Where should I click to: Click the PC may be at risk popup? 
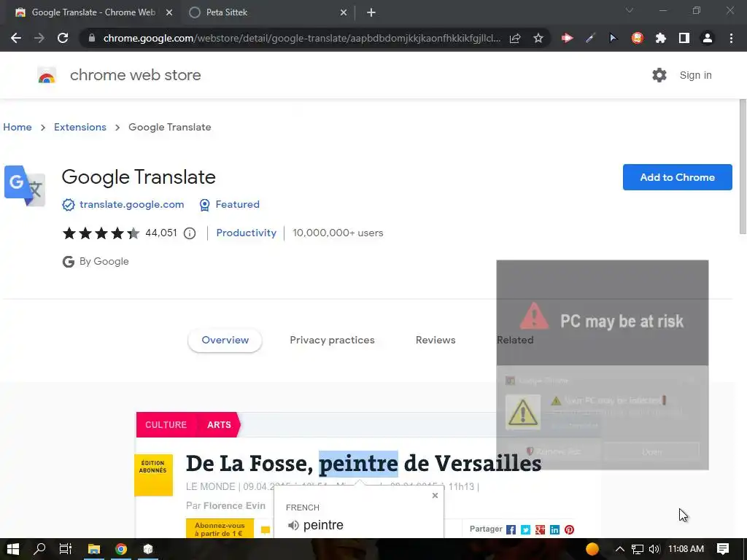(602, 365)
